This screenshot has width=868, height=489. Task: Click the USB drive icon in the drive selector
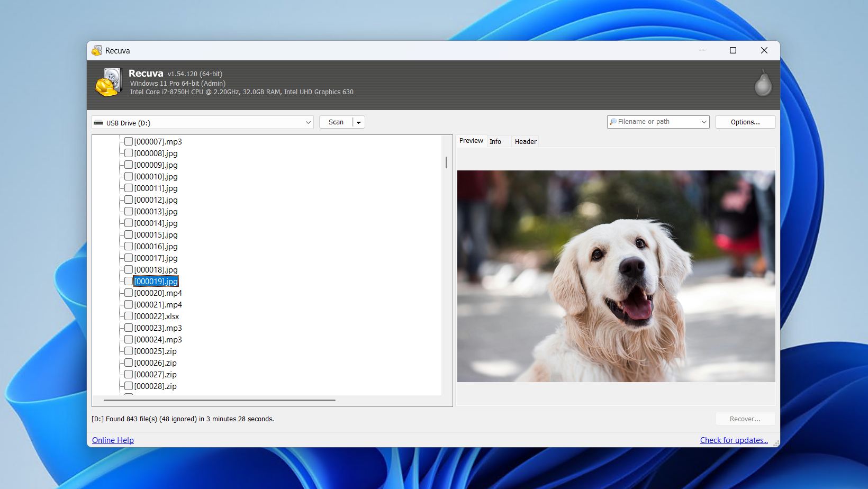pyautogui.click(x=99, y=122)
